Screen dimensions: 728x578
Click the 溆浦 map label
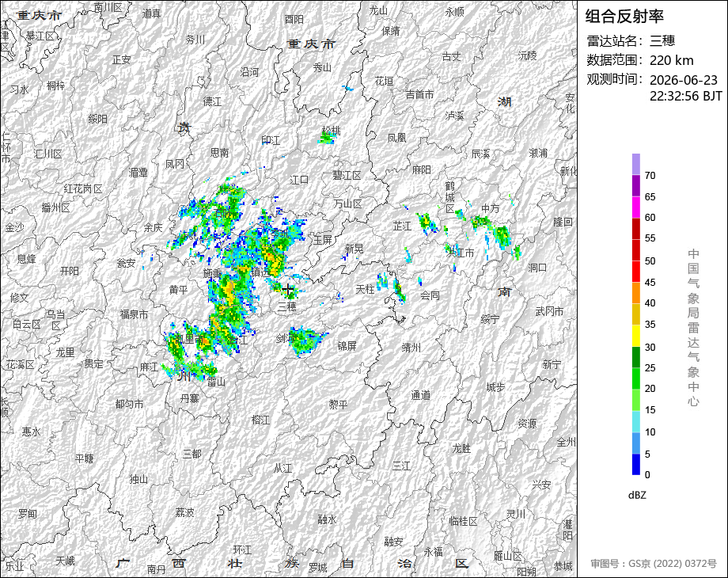click(538, 153)
